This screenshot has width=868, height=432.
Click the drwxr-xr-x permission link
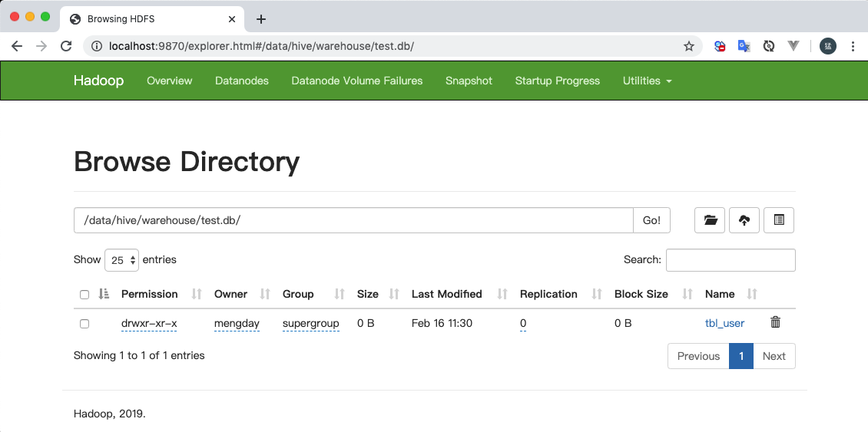pos(149,323)
